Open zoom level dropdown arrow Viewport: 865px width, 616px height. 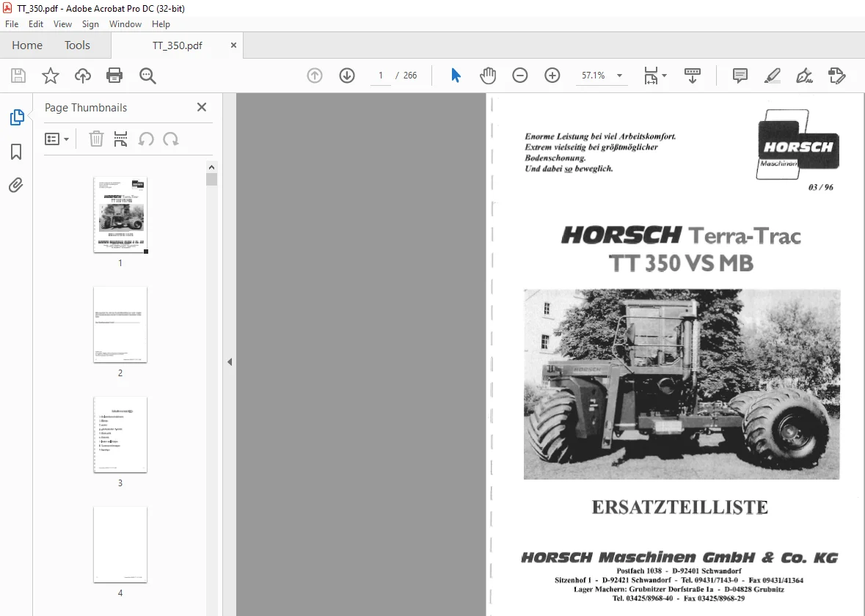coord(619,76)
